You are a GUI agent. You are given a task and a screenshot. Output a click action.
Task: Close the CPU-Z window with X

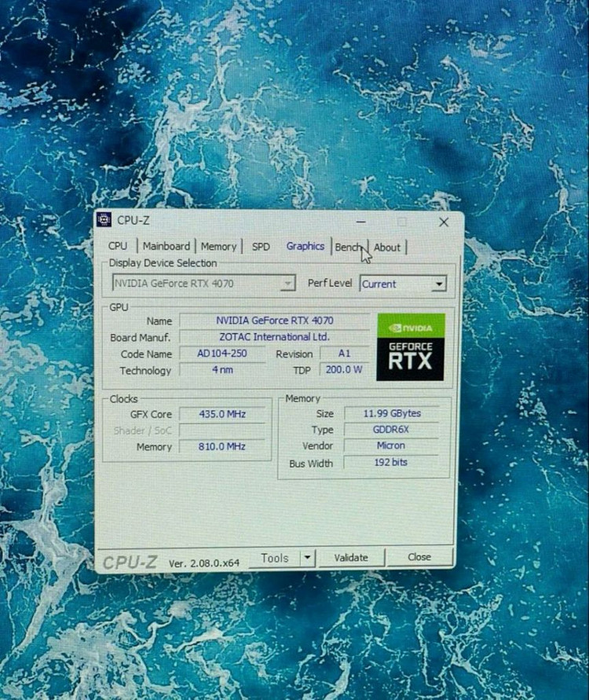444,222
